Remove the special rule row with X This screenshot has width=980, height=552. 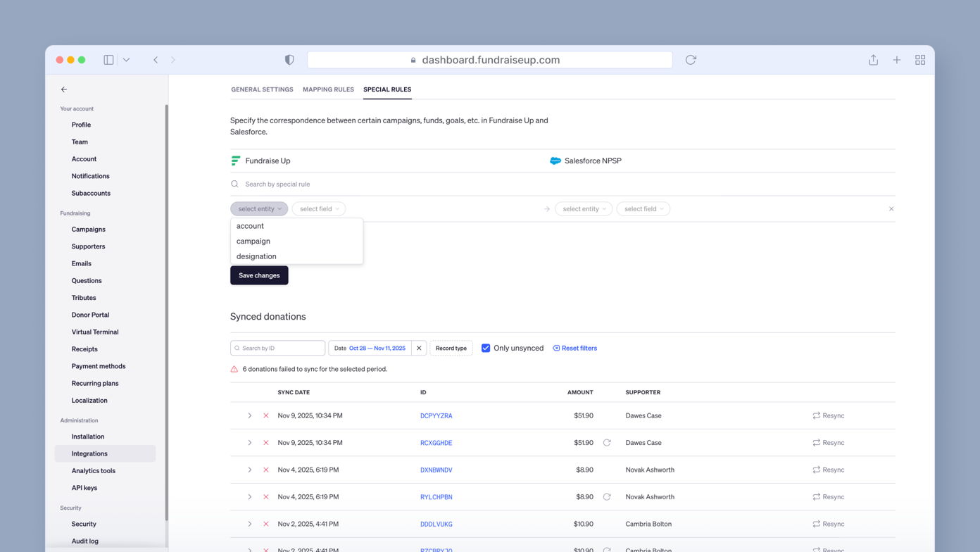pyautogui.click(x=891, y=209)
